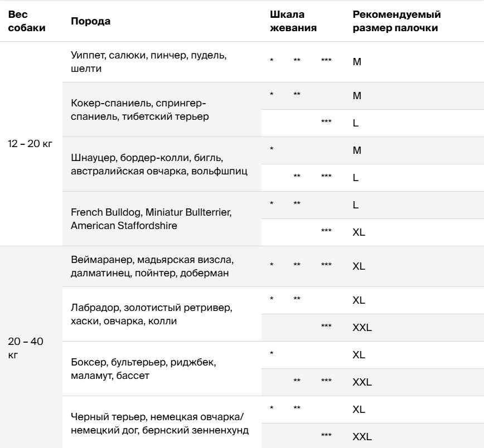Viewport: 484px width, 448px height.
Task: Click "XL" size in the French Bulldog row
Action: point(359,232)
